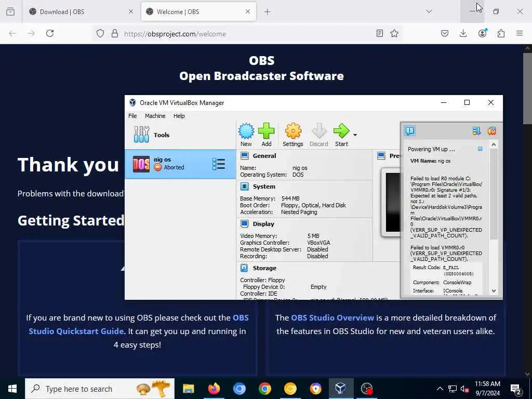Open the nig os machine tools menu icon

(x=219, y=164)
